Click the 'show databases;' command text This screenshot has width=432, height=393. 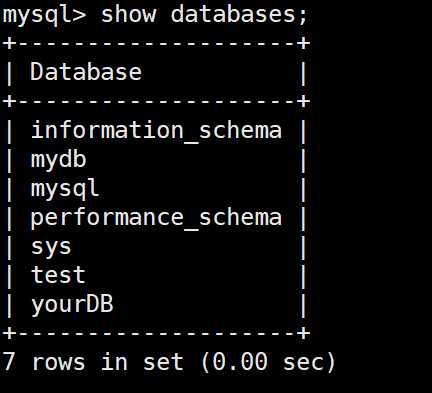[x=204, y=15]
